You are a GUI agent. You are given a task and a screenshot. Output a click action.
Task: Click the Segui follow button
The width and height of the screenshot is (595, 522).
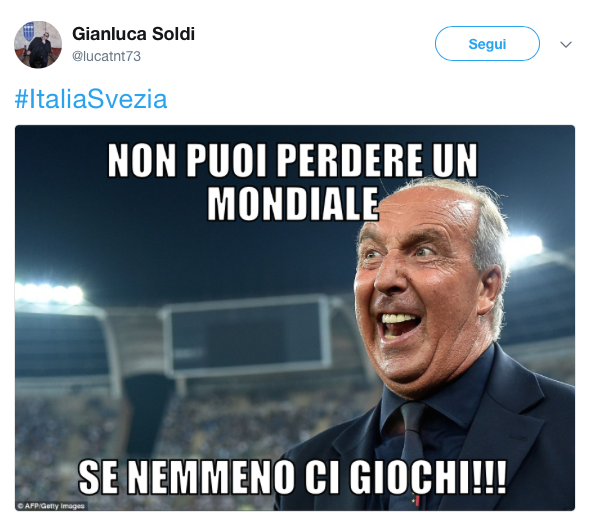[487, 44]
